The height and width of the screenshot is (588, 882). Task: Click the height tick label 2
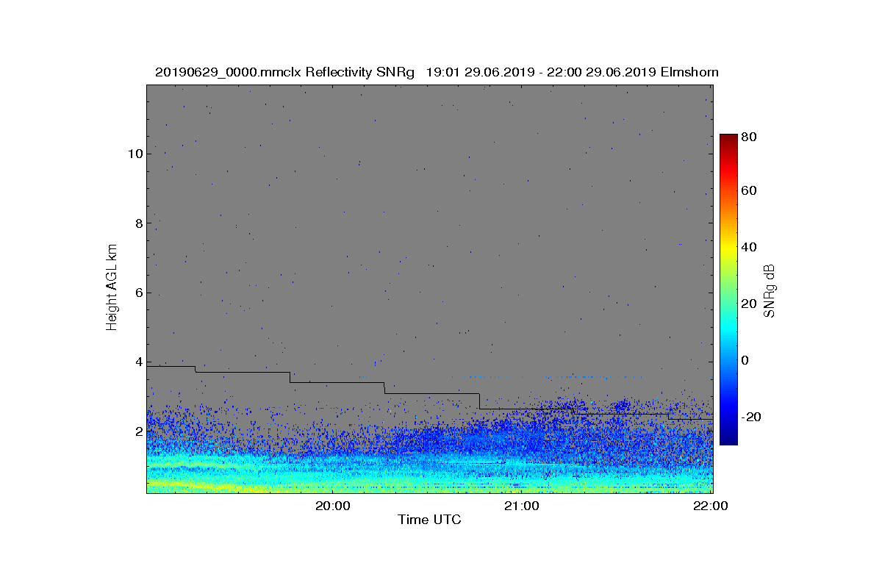coord(137,431)
